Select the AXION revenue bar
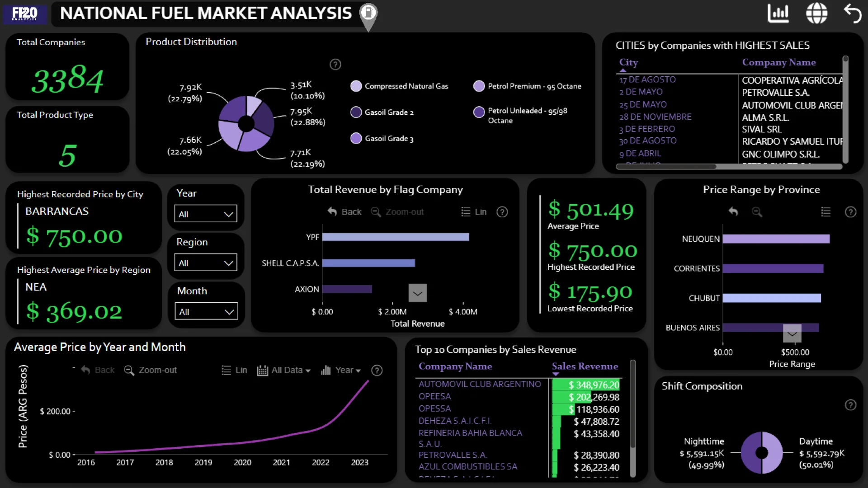Screen dimensions: 868x488 (347, 289)
